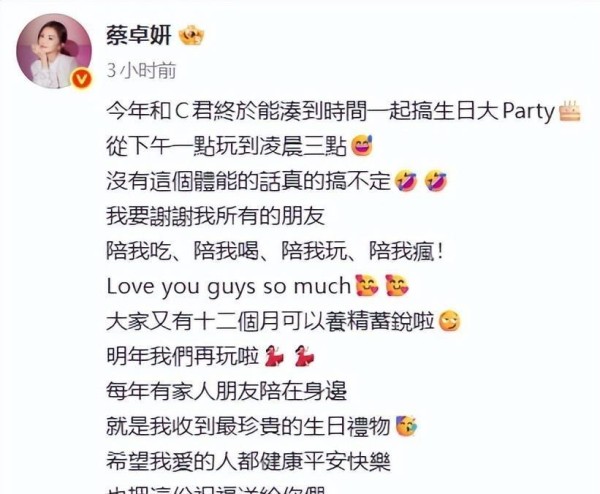Click the line 我要謝謝我所有的朋友
Viewport: 600px width, 494px height.
[x=216, y=216]
